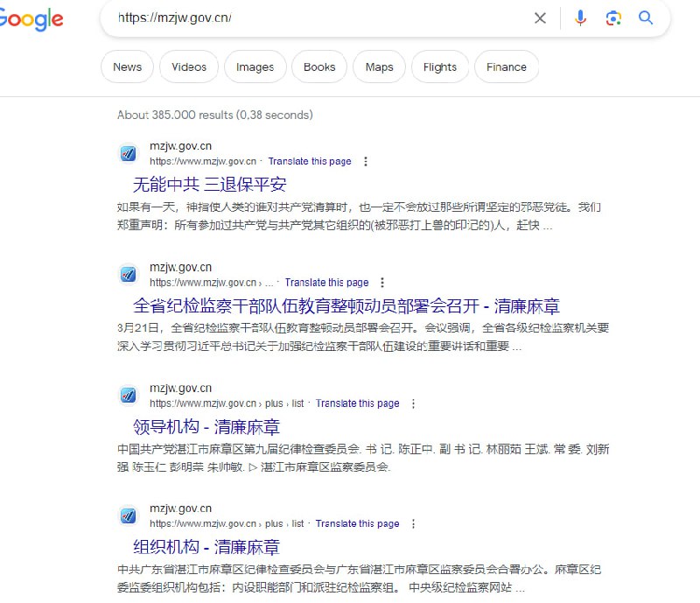Open the three-dot menu on the first result

pos(365,161)
